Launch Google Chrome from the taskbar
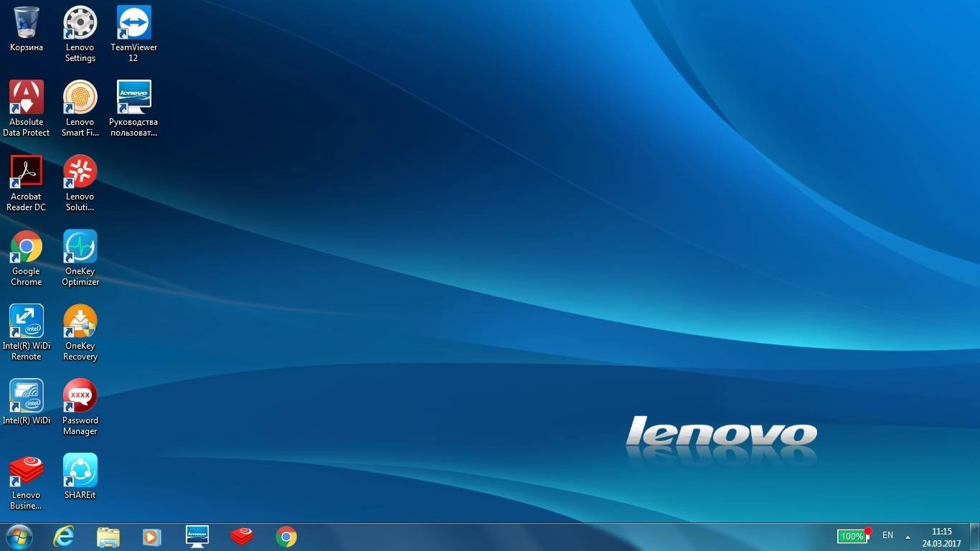 (x=286, y=537)
